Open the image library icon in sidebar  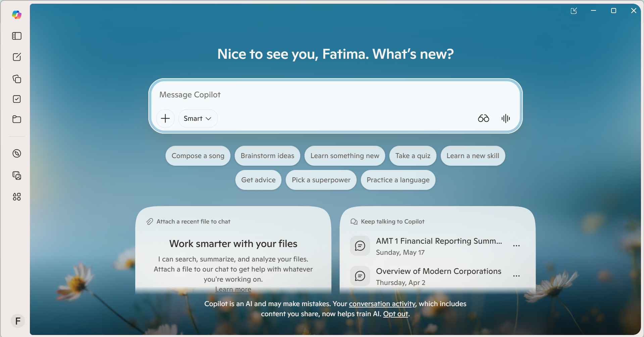(17, 176)
